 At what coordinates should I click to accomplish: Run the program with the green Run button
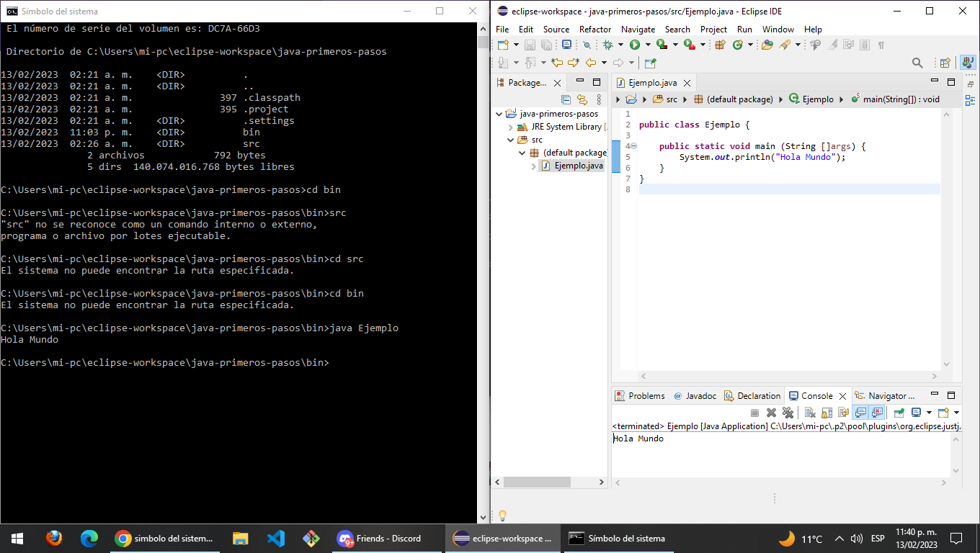(x=636, y=45)
